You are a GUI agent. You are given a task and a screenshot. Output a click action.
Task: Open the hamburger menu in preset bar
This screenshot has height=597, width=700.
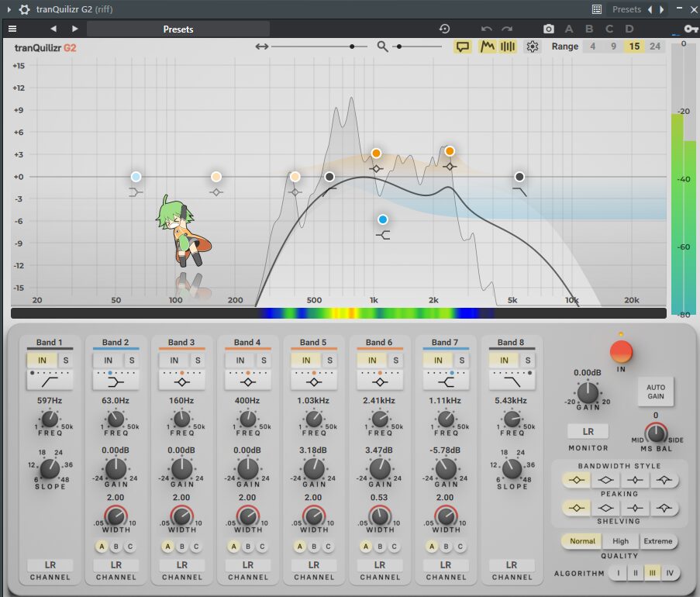[12, 29]
